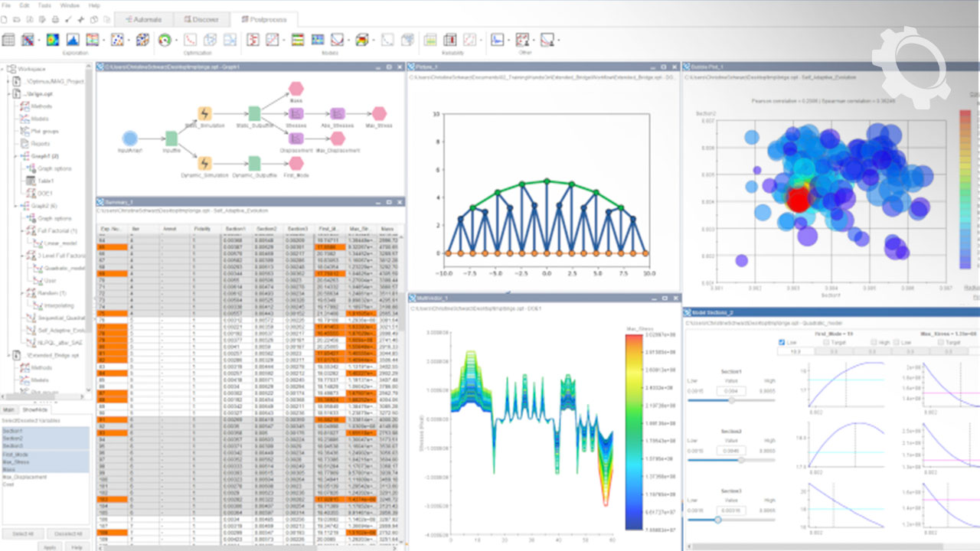The image size is (980, 551).
Task: Open the contour plot icon in Exploration
Action: pos(54,40)
